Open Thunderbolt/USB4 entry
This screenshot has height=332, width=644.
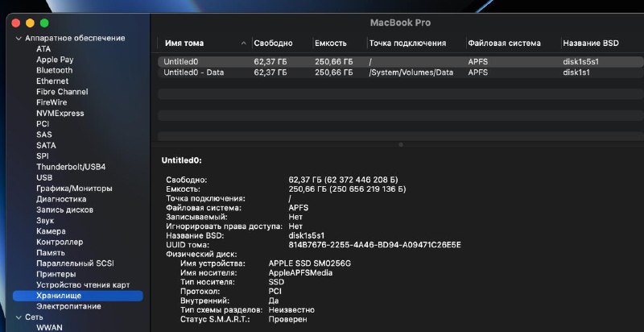[x=71, y=167]
